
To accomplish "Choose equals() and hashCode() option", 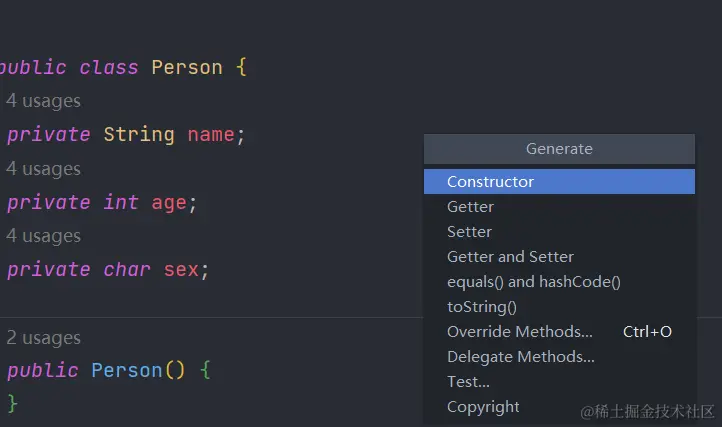I will [x=533, y=282].
